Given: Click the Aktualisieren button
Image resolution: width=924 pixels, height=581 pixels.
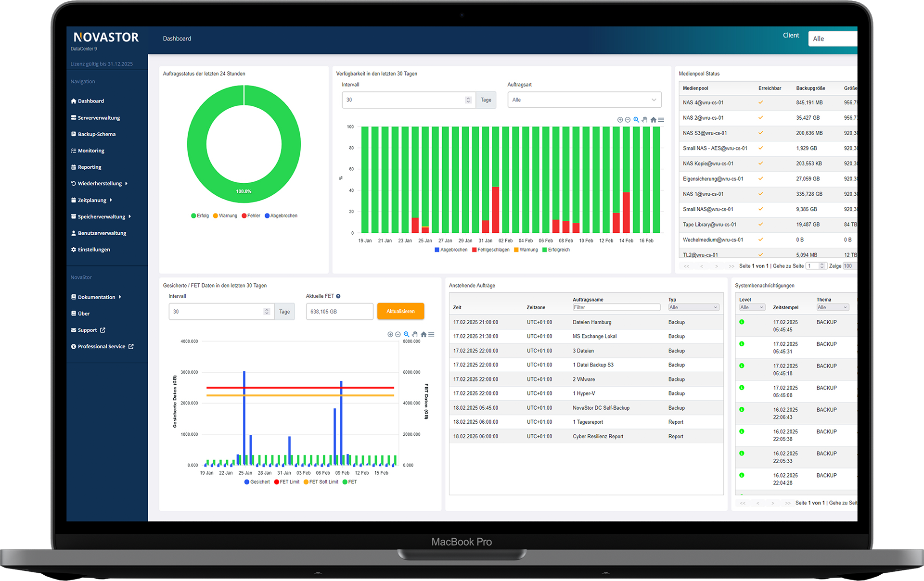Looking at the screenshot, I should tap(400, 311).
